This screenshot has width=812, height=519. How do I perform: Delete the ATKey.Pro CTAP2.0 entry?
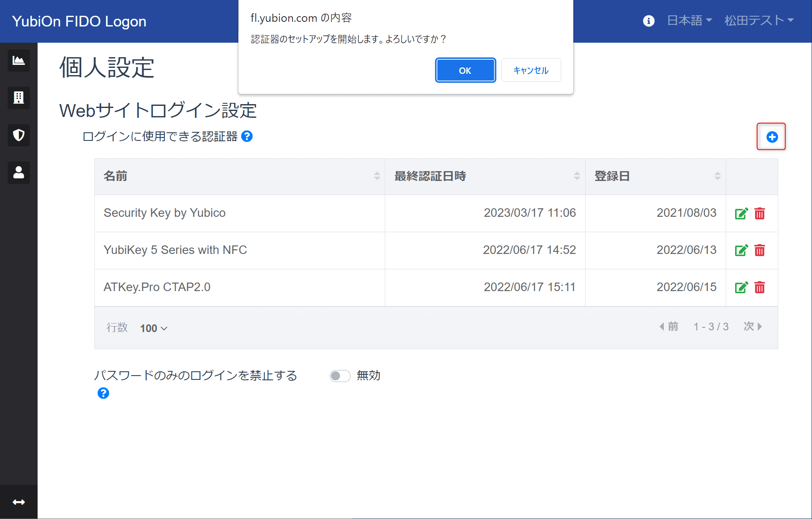(x=759, y=287)
